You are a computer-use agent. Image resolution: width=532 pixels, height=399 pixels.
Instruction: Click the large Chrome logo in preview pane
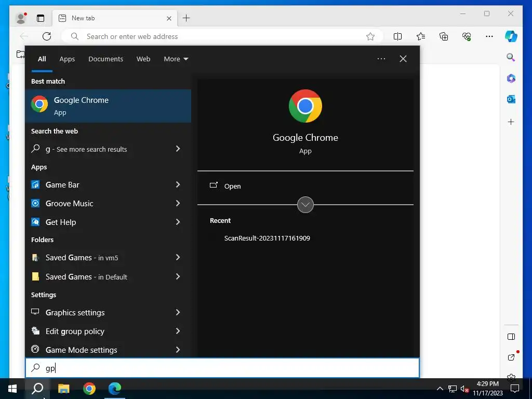305,106
